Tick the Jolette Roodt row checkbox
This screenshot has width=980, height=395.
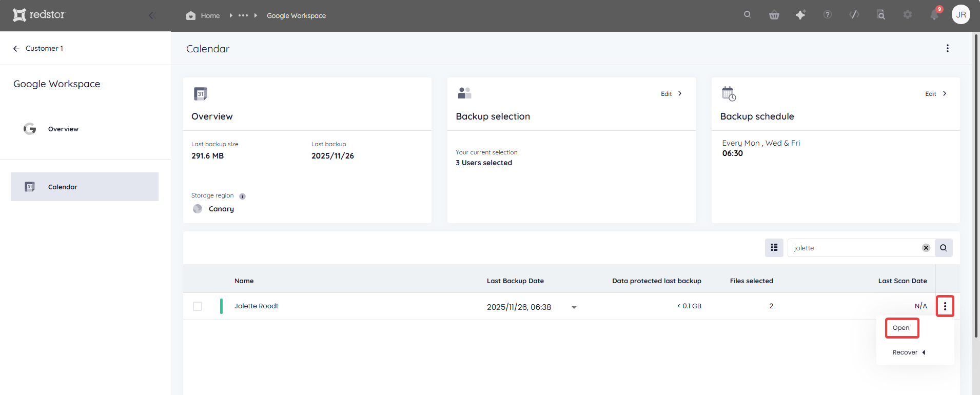(x=198, y=306)
